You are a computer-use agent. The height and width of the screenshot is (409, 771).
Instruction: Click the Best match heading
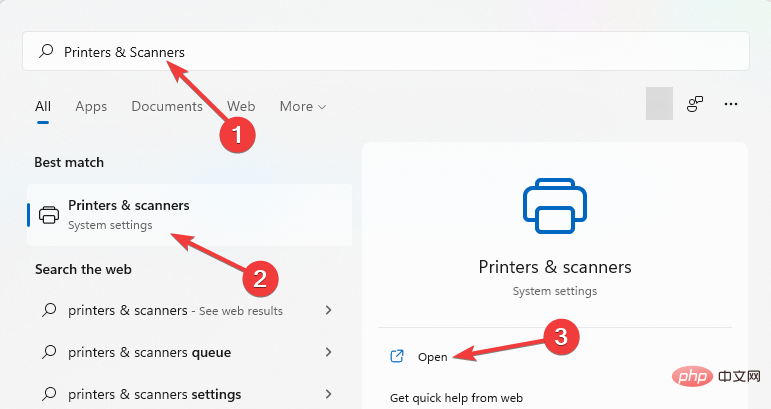69,162
